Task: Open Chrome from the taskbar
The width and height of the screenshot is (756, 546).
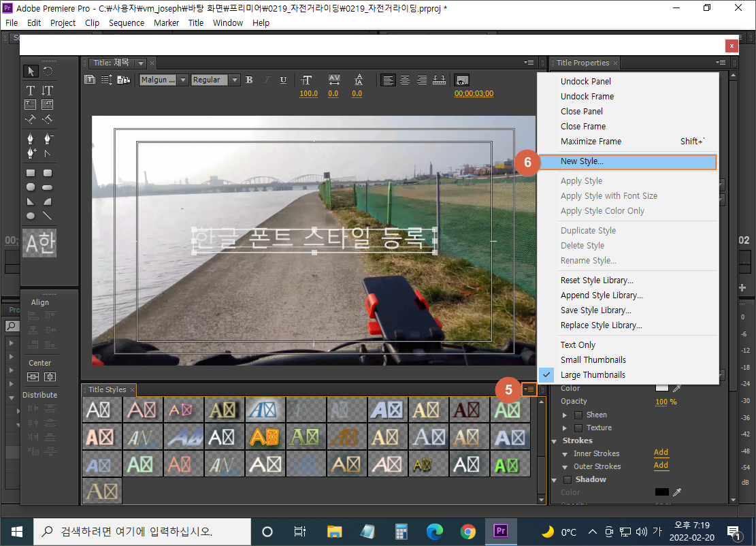Action: [x=467, y=532]
